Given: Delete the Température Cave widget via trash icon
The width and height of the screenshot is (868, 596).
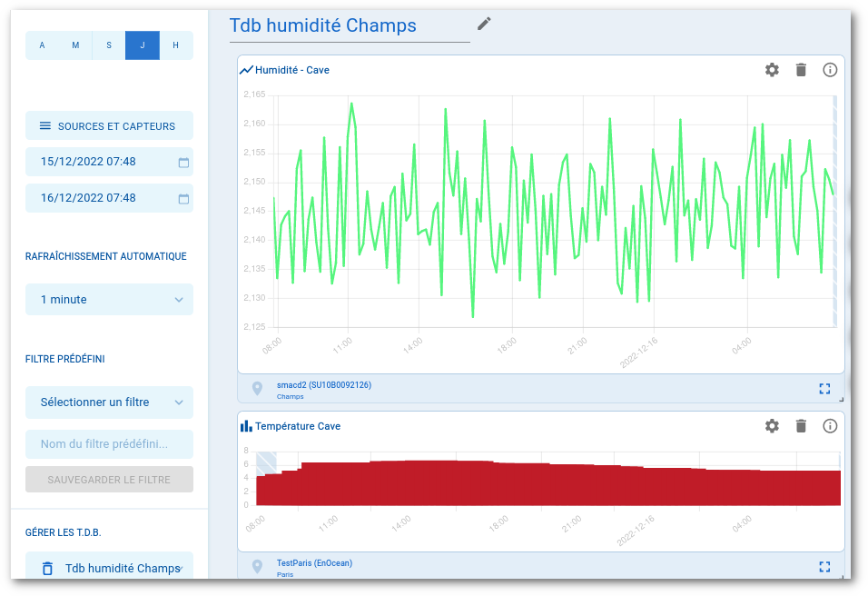Looking at the screenshot, I should click(x=801, y=426).
